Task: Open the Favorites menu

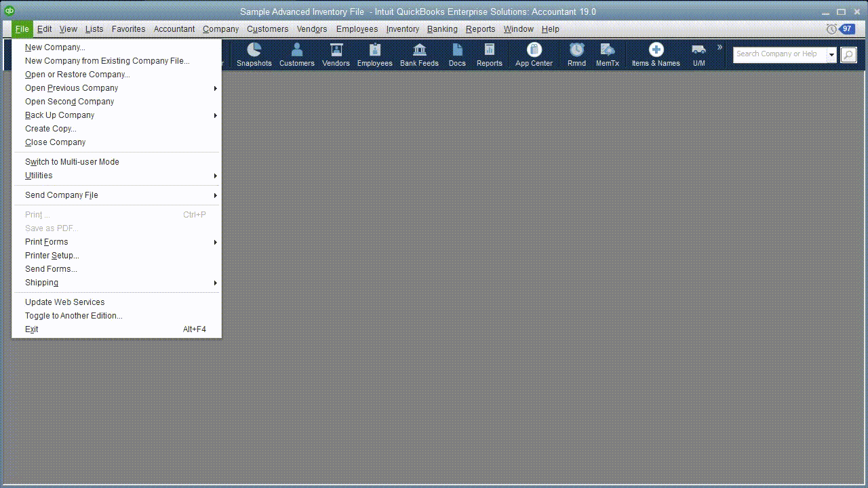Action: (128, 29)
